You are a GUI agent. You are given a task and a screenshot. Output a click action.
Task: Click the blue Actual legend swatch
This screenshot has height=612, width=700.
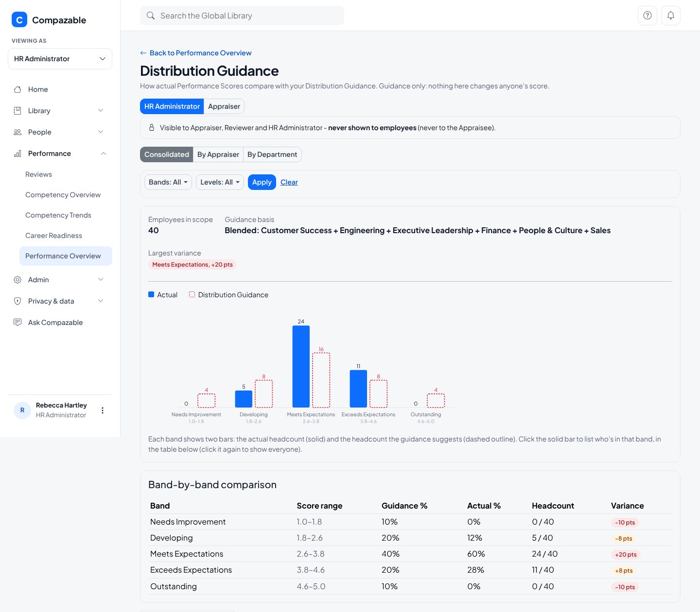[x=151, y=294]
